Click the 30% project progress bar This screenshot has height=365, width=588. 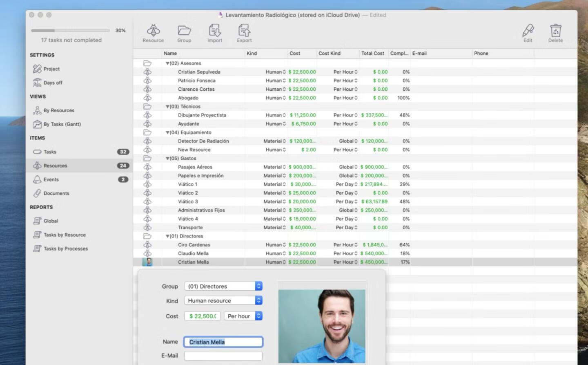[x=70, y=31]
